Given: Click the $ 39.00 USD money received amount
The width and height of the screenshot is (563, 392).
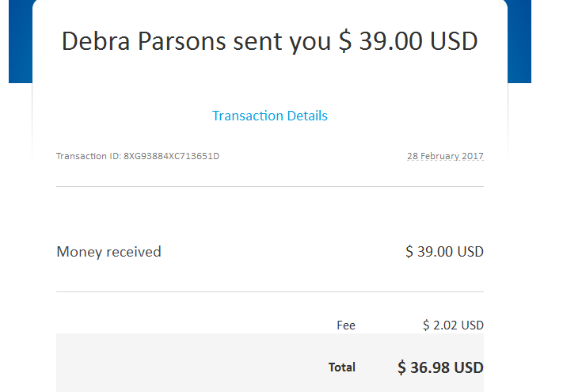Looking at the screenshot, I should pos(444,252).
